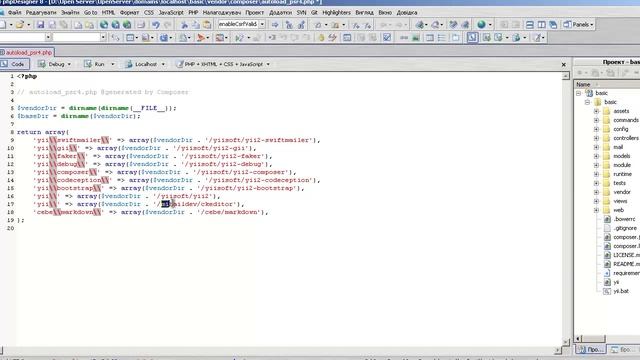The image size is (640, 360).
Task: Click the insert image icon
Action: pyautogui.click(x=416, y=38)
